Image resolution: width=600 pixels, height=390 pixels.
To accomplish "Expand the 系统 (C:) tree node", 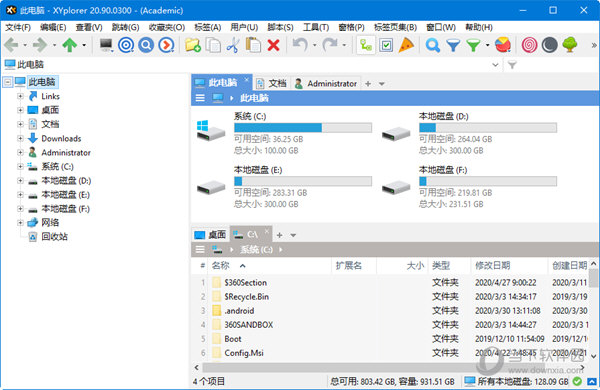I will 20,166.
